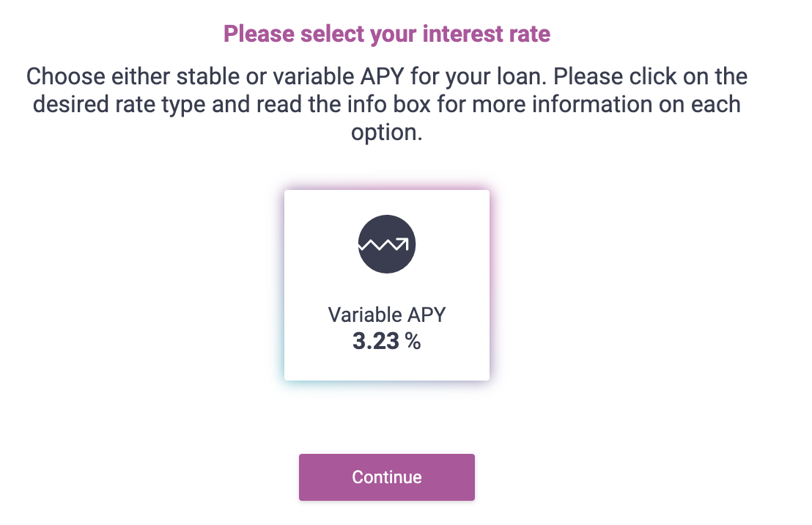Click the bold 3.23 number
This screenshot has width=812, height=525.
(x=376, y=341)
